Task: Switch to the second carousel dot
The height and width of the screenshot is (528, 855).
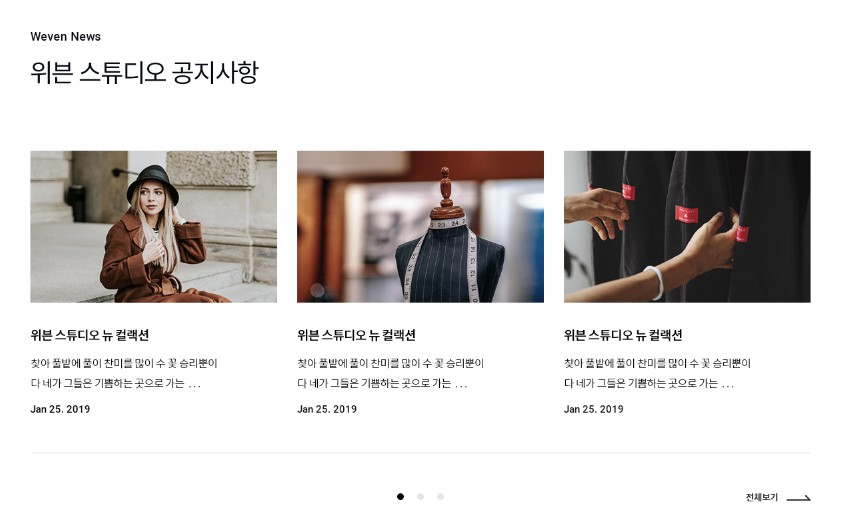Action: (420, 496)
